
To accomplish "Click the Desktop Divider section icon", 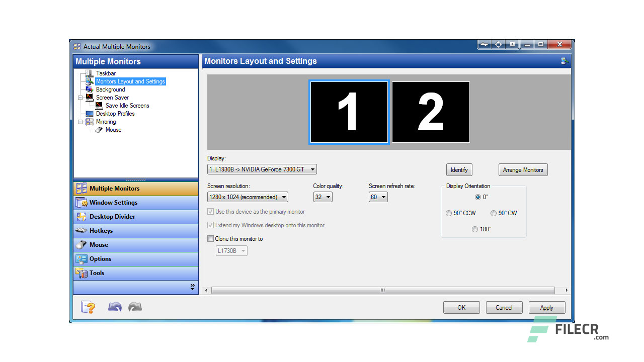I will [82, 217].
